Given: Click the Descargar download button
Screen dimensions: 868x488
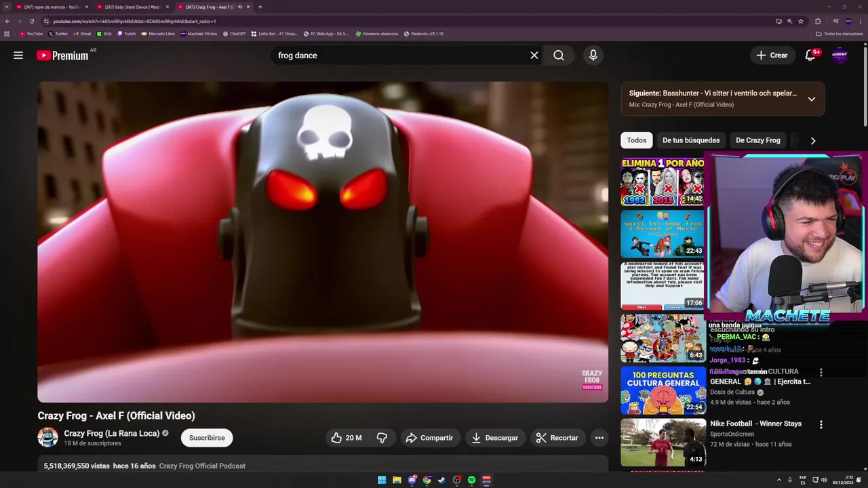Looking at the screenshot, I should coord(496,438).
